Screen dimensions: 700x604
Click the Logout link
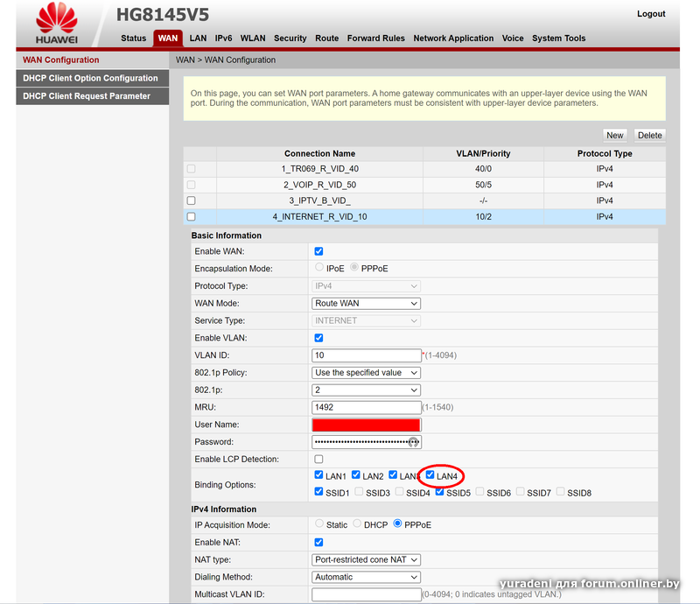pos(651,14)
